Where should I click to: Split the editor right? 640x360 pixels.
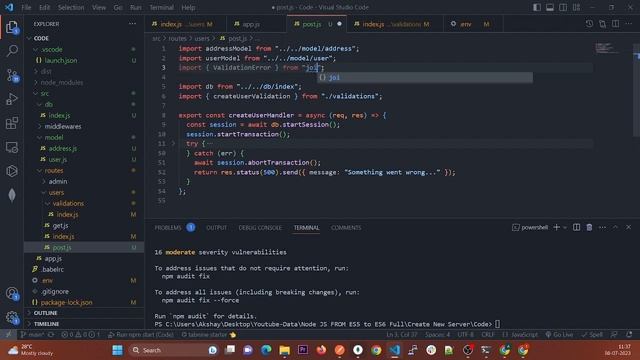(616, 24)
